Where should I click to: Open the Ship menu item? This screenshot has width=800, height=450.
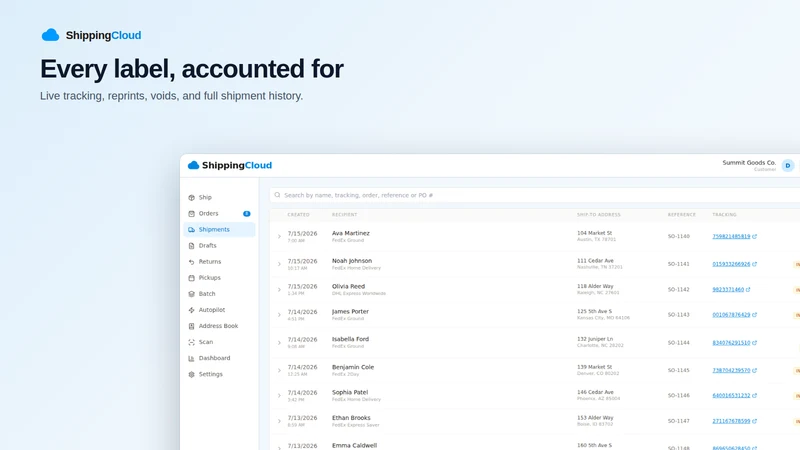[219, 197]
